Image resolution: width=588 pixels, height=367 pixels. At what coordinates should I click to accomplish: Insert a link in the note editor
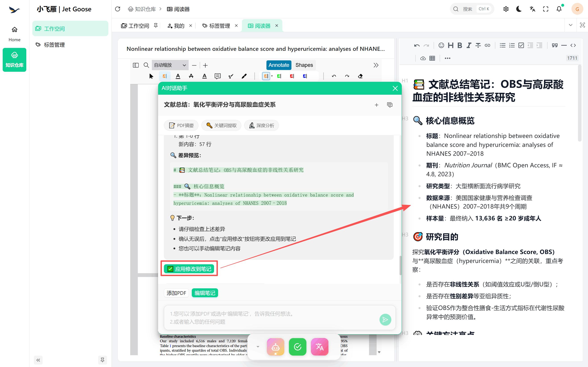[487, 45]
